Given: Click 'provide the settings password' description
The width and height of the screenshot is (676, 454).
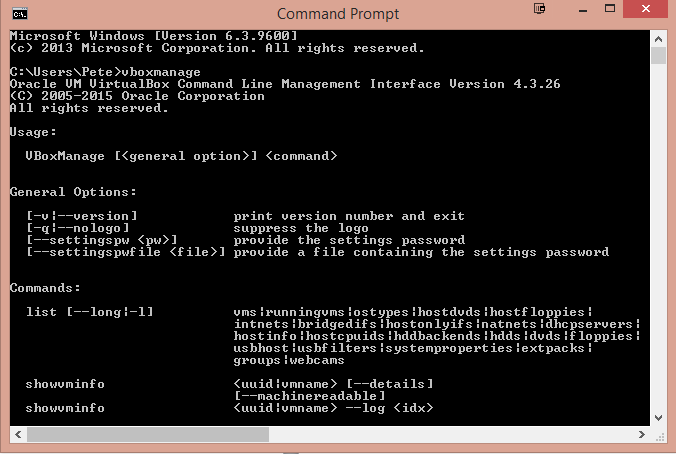Looking at the screenshot, I should (x=349, y=240).
